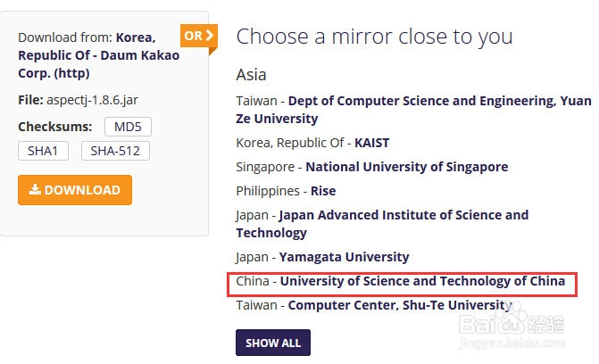The image size is (599, 364).
Task: Click the 'Choose a mirror close to you' heading
Action: click(374, 37)
